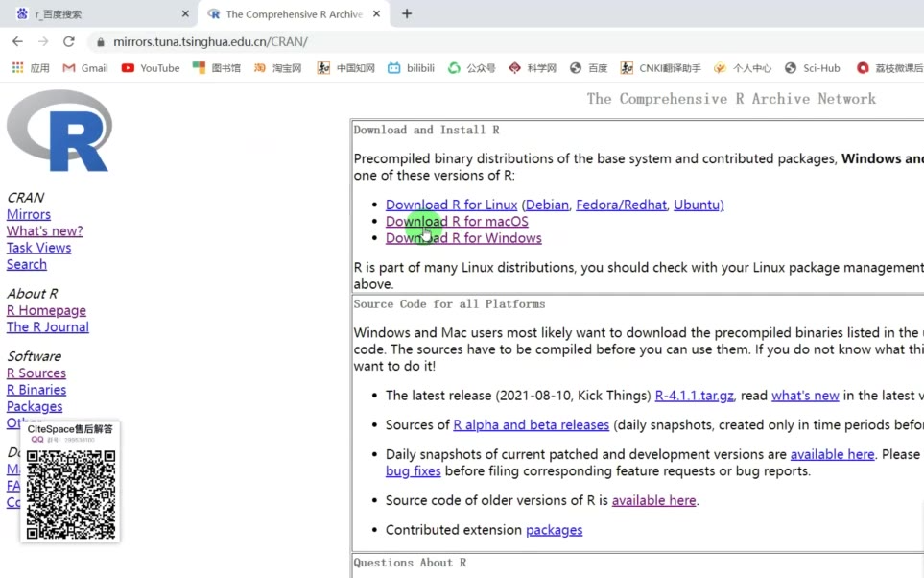Go back using the browser back arrow
This screenshot has height=578, width=924.
(17, 42)
